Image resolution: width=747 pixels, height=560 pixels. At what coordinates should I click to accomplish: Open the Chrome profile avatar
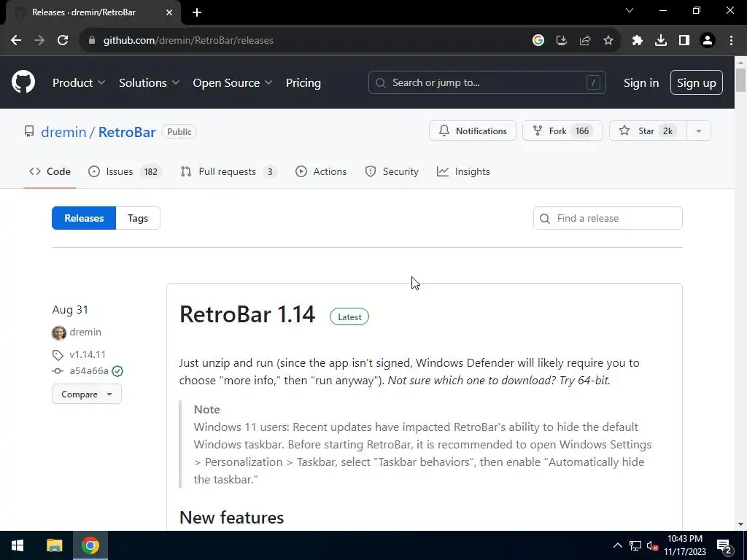708,41
